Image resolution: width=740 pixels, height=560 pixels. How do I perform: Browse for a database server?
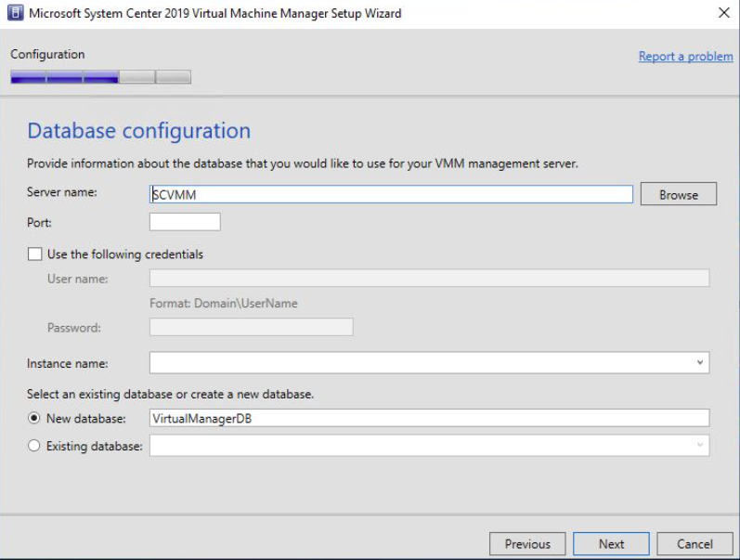tap(678, 194)
